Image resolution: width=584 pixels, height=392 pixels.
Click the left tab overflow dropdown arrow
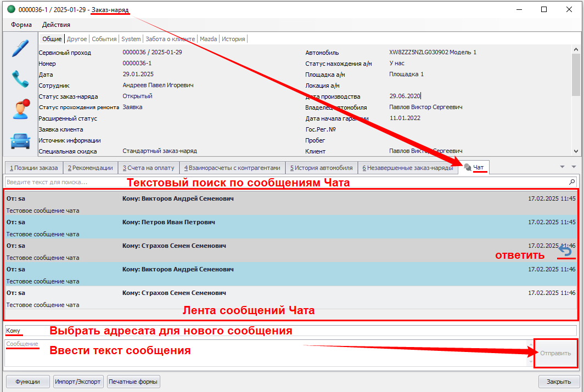pyautogui.click(x=562, y=167)
